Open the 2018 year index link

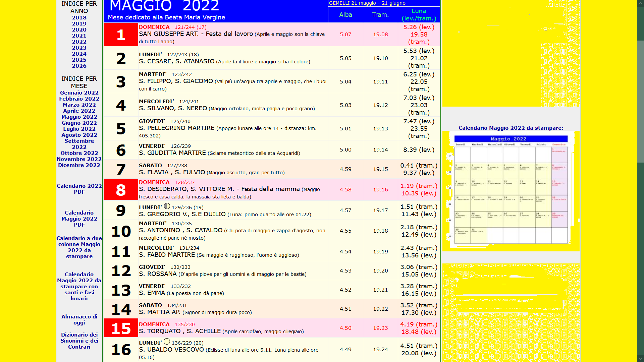tap(79, 18)
